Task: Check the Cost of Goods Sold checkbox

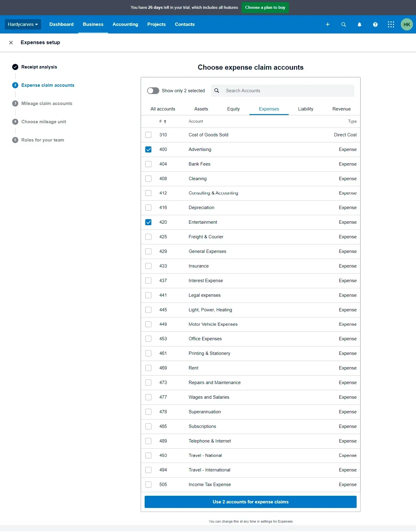Action: click(148, 135)
